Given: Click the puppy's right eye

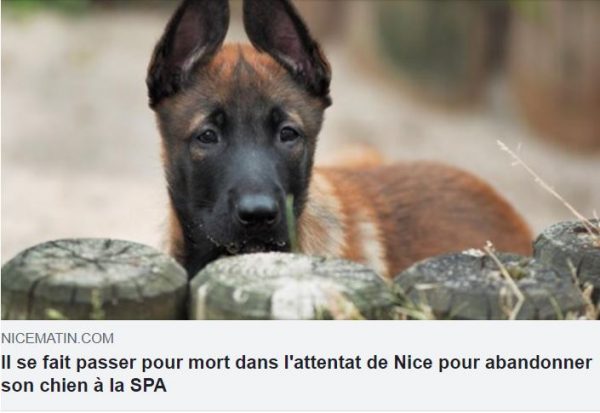Looking at the screenshot, I should pyautogui.click(x=289, y=134).
